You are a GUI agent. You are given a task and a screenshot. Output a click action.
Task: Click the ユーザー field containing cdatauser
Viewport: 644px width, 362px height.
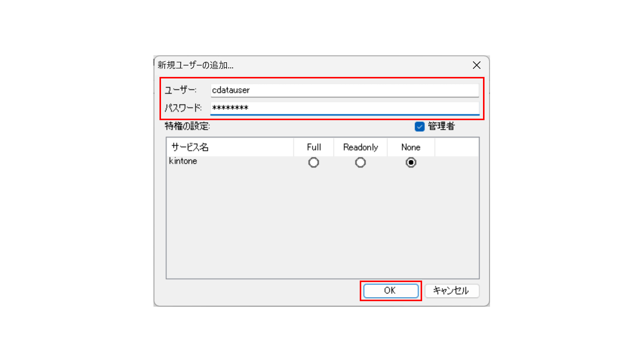(x=345, y=90)
